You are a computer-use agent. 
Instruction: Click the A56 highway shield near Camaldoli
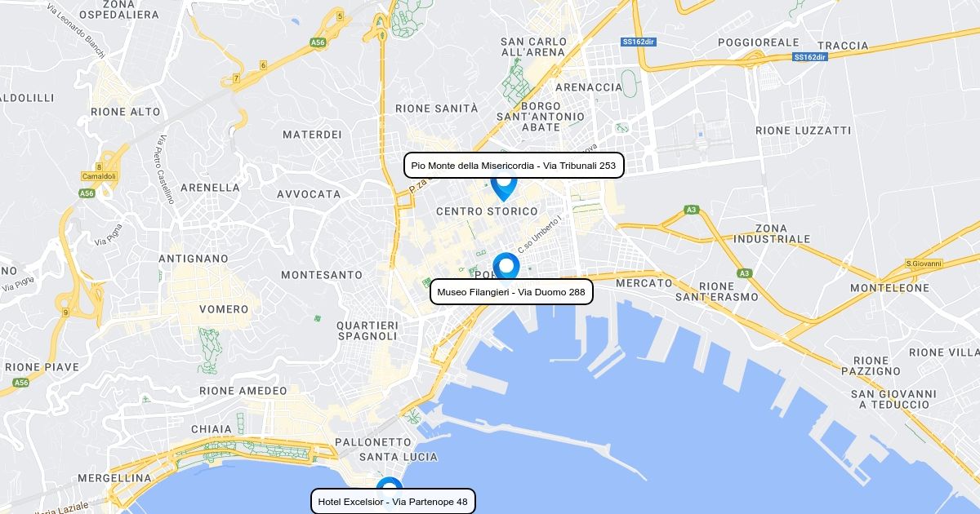[87, 193]
